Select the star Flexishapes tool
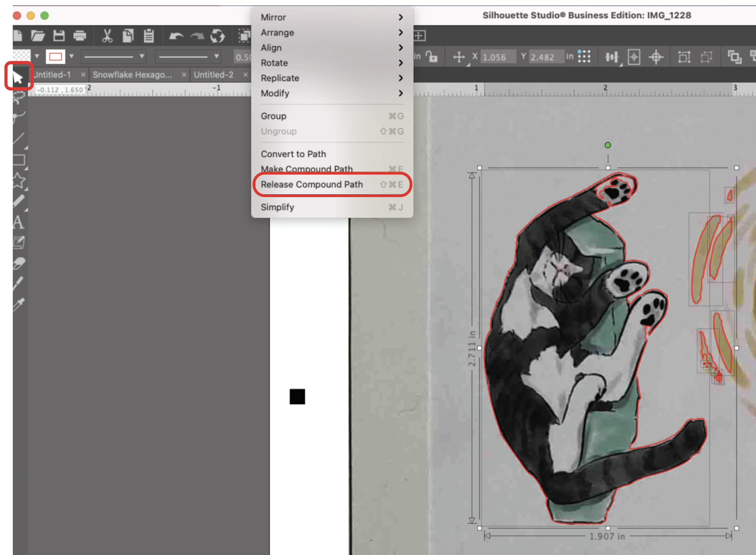 pos(19,181)
